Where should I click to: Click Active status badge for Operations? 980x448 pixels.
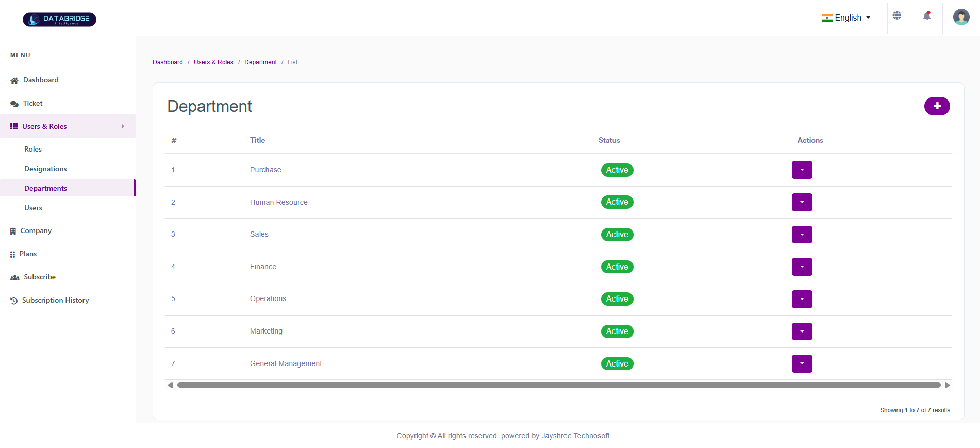tap(617, 299)
